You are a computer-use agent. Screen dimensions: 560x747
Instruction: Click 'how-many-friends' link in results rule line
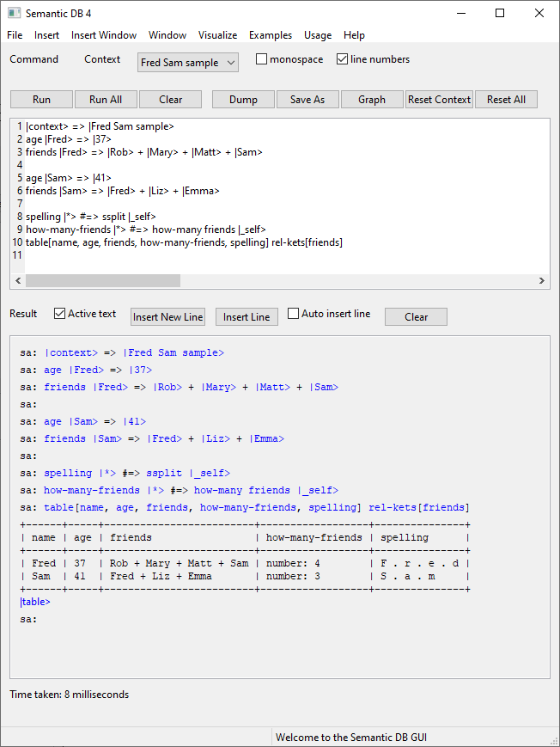pos(92,490)
